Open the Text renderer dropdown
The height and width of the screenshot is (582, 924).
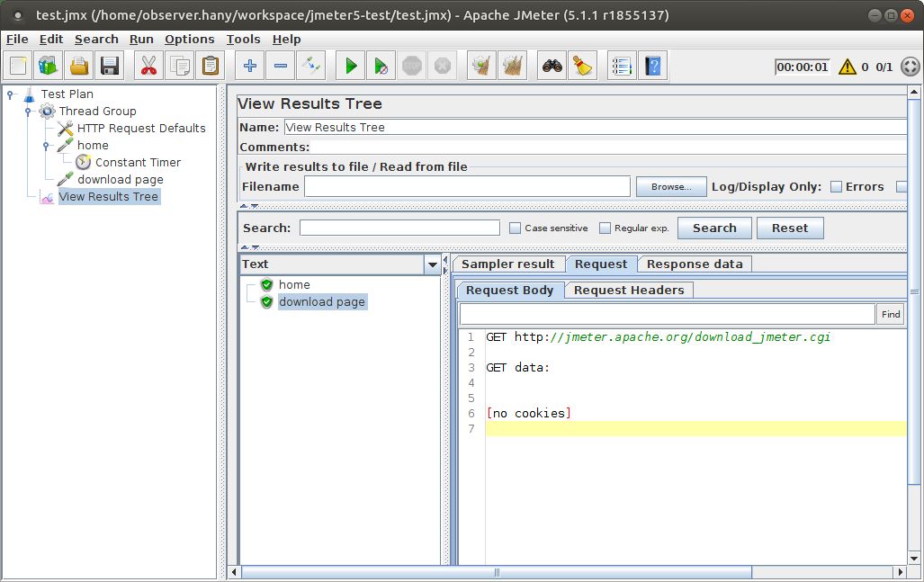(432, 264)
